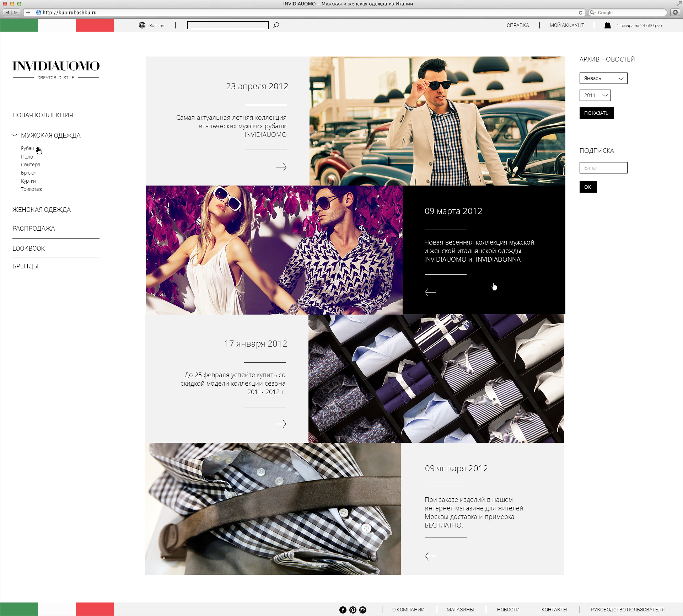Viewport: 683px width, 616px height.
Task: Click left arrow on 09 марта 2012 news
Action: pos(430,292)
